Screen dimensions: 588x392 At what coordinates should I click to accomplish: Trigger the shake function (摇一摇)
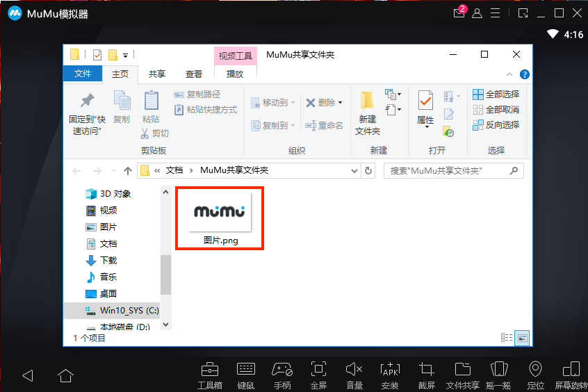click(x=499, y=376)
